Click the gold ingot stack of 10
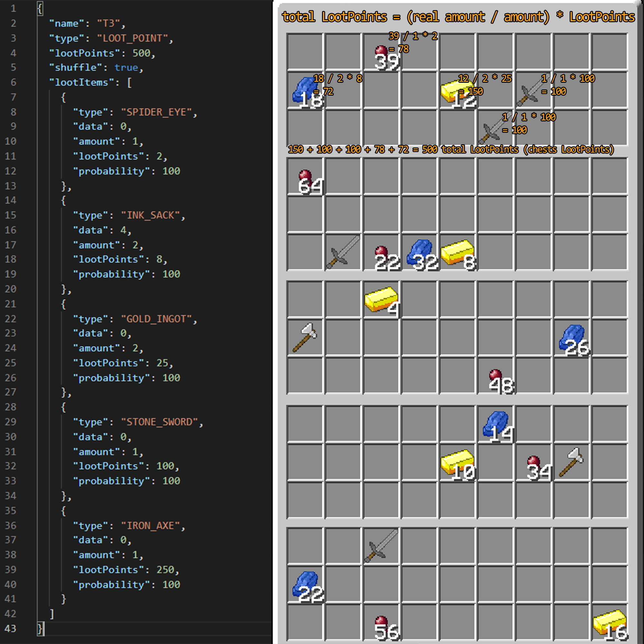 [x=458, y=465]
